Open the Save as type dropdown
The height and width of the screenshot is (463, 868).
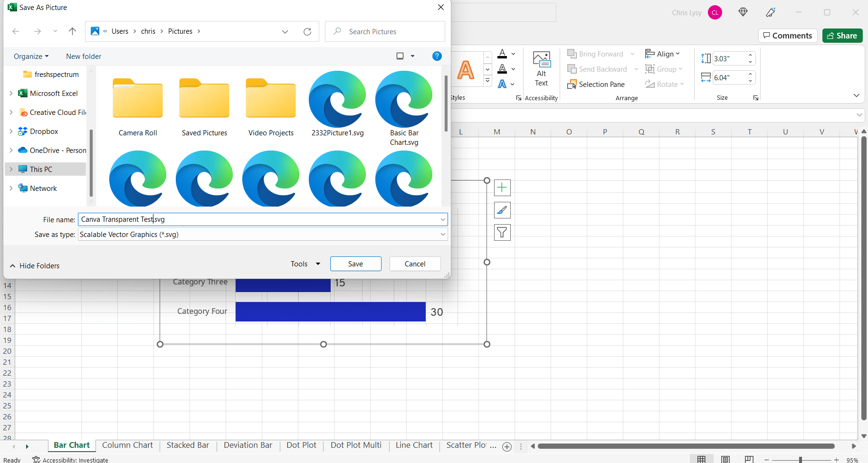pos(443,234)
